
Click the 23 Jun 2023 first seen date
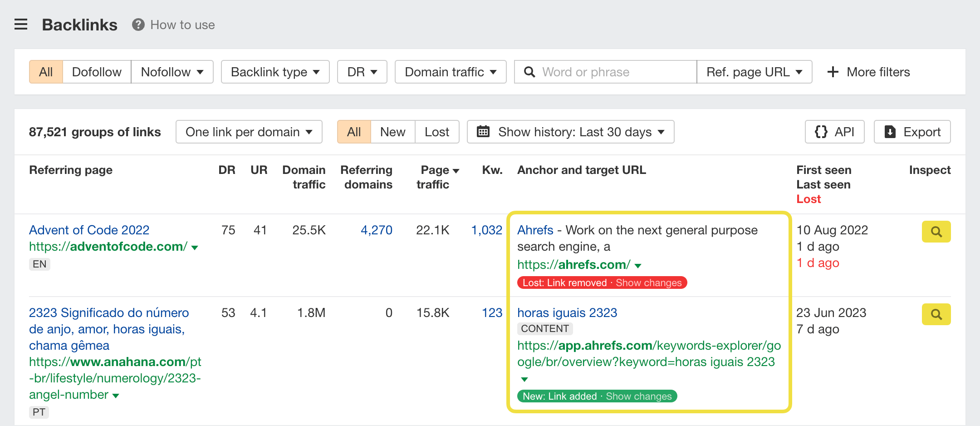pos(831,312)
